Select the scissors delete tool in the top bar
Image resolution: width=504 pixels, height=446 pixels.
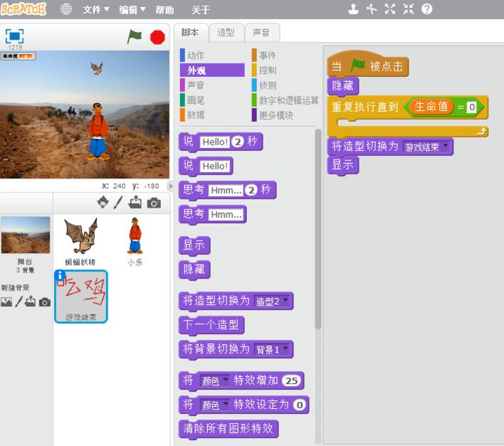[x=371, y=9]
